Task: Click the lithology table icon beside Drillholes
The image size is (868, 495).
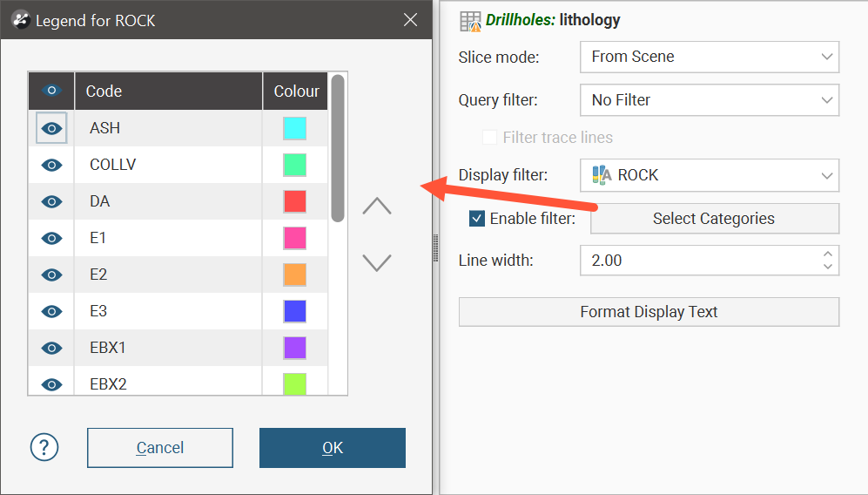Action: coord(470,21)
